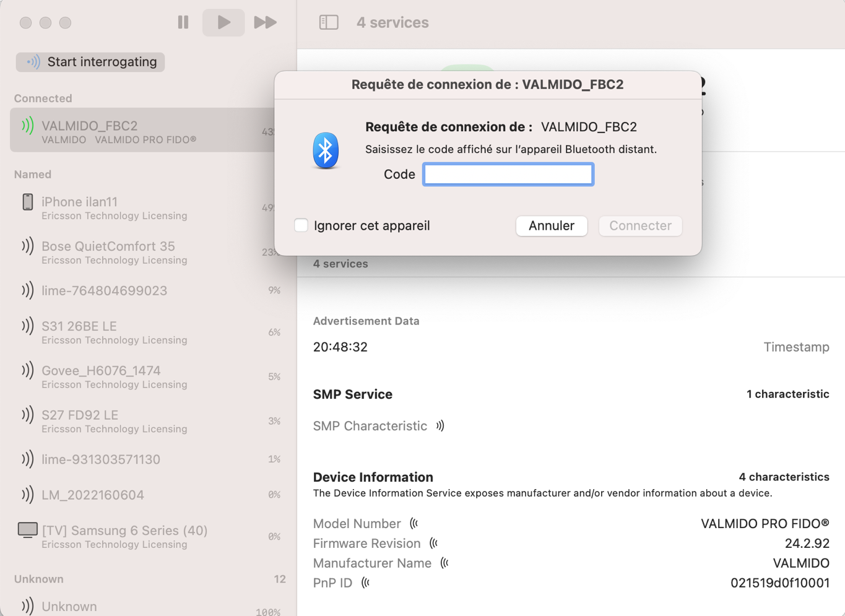Image resolution: width=845 pixels, height=616 pixels.
Task: Click the signal icon beside PnP ID
Action: click(x=365, y=583)
